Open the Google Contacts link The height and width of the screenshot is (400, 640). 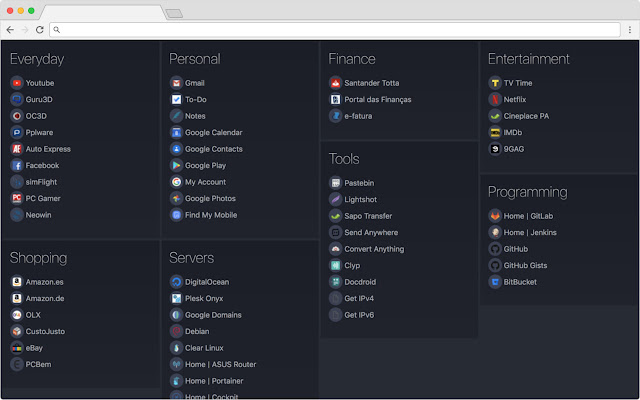214,149
